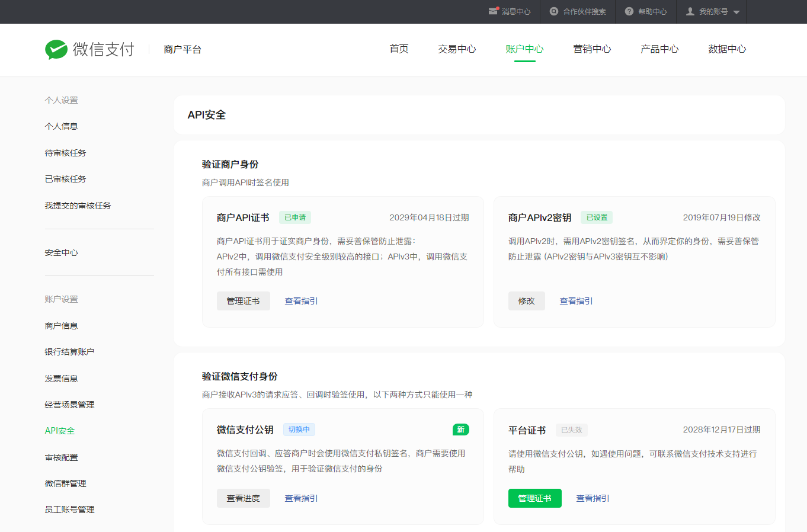Image resolution: width=807 pixels, height=532 pixels.
Task: Click green 管理证书 button for 平台证书
Action: (x=535, y=498)
